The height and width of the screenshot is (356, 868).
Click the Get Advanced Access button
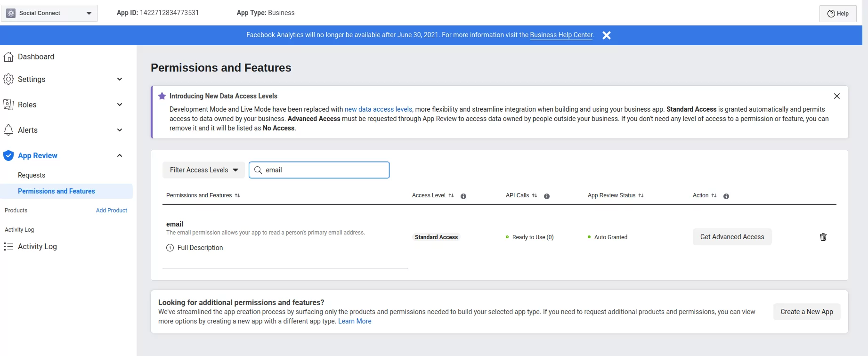[x=732, y=237]
